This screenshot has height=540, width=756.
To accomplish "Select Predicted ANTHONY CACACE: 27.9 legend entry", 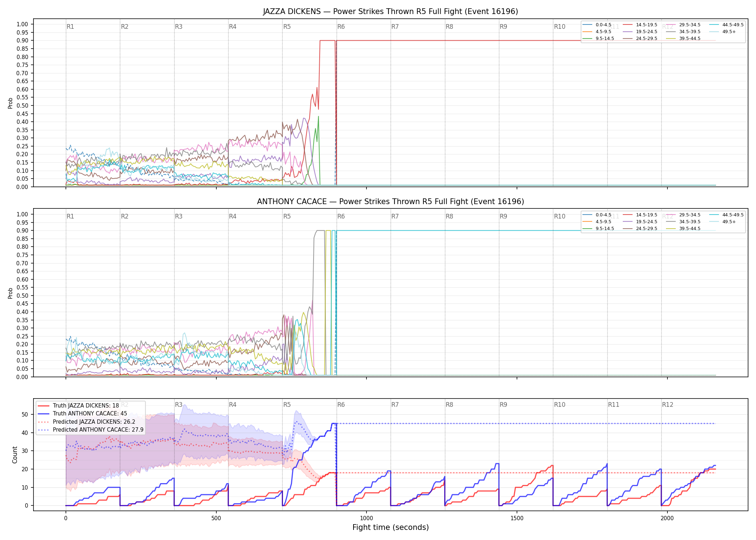I will tap(91, 430).
